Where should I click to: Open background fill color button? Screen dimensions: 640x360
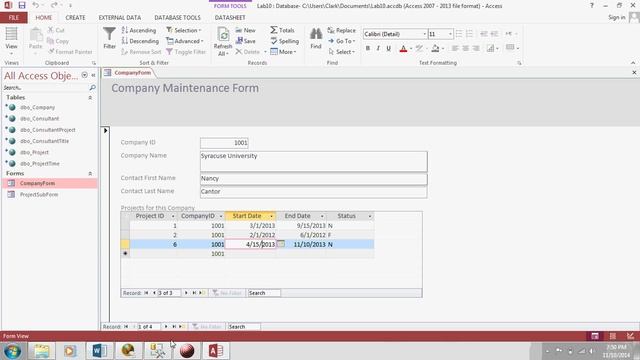[436, 49]
